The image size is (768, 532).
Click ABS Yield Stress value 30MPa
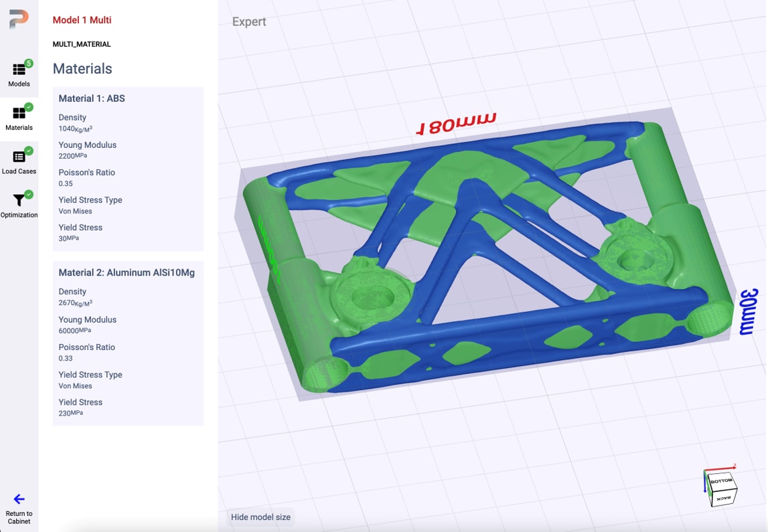pos(69,238)
